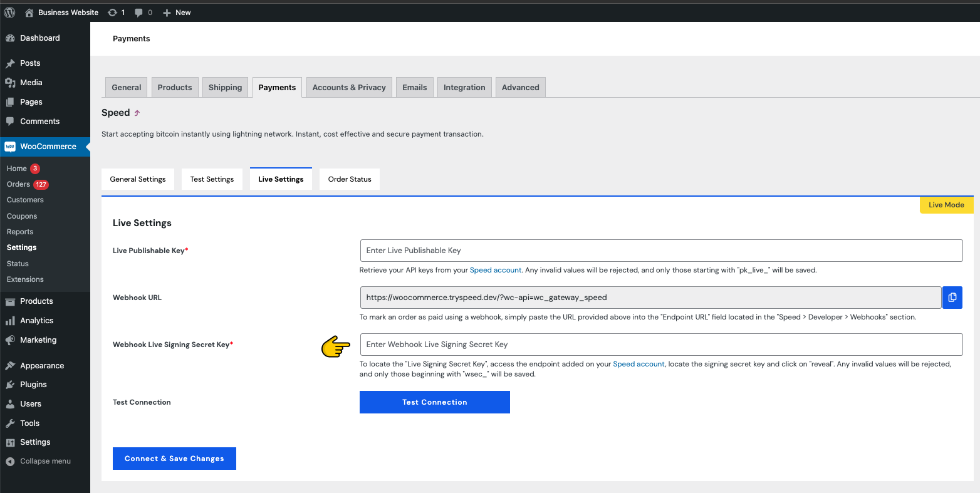Image resolution: width=980 pixels, height=493 pixels.
Task: Open Marketing megaphone icon
Action: (10, 340)
